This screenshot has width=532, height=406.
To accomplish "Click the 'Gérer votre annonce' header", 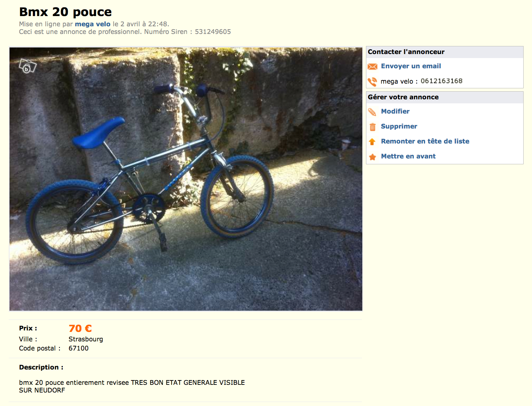I will (403, 97).
